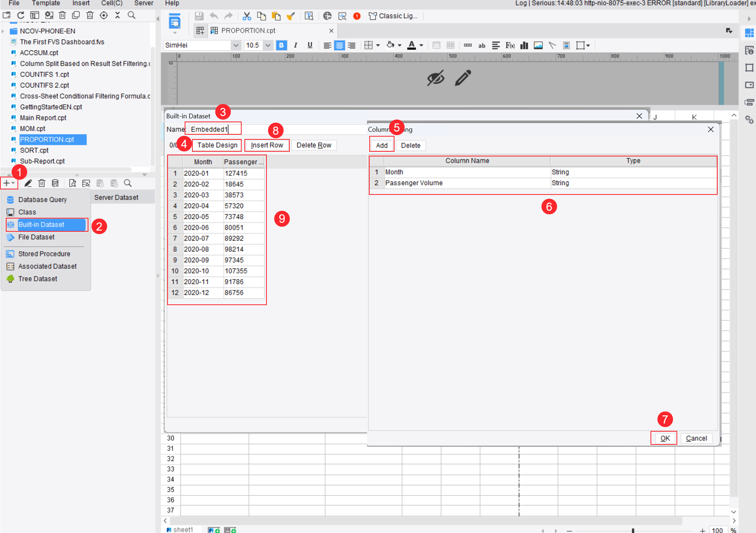756x533 pixels.
Task: Click the Insert Chart bar icon
Action: (524, 45)
